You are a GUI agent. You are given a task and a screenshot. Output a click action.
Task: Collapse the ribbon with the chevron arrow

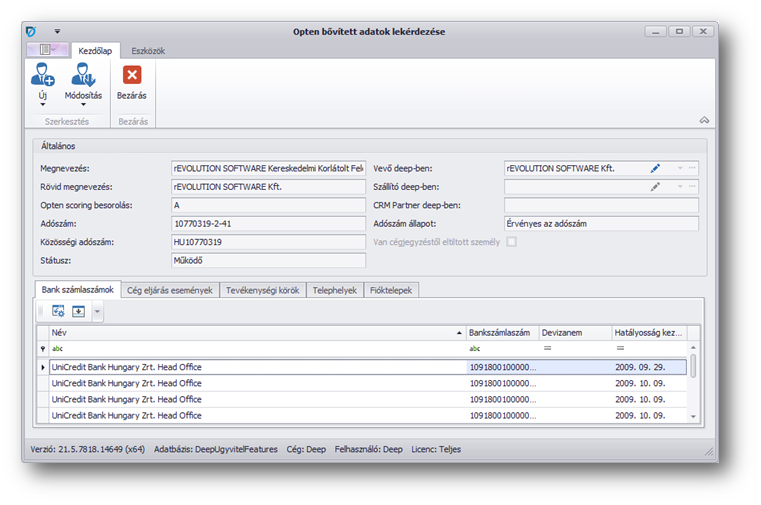704,120
